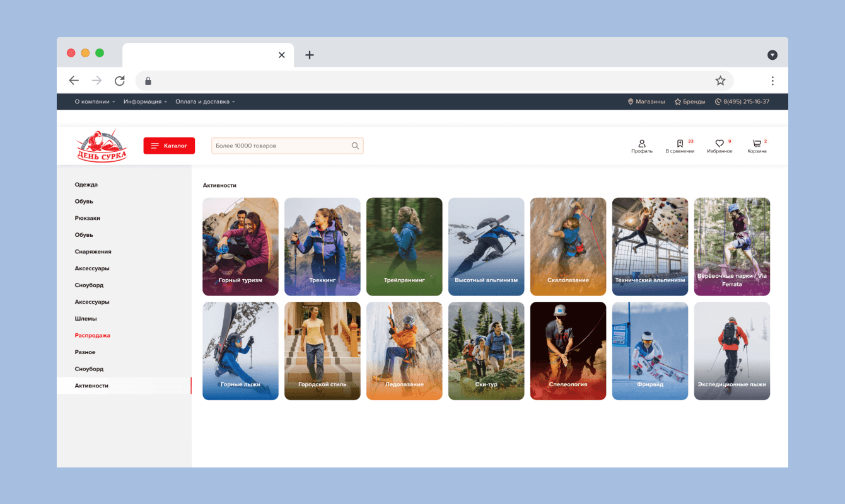Click the magnifier search icon
845x504 pixels.
point(356,146)
